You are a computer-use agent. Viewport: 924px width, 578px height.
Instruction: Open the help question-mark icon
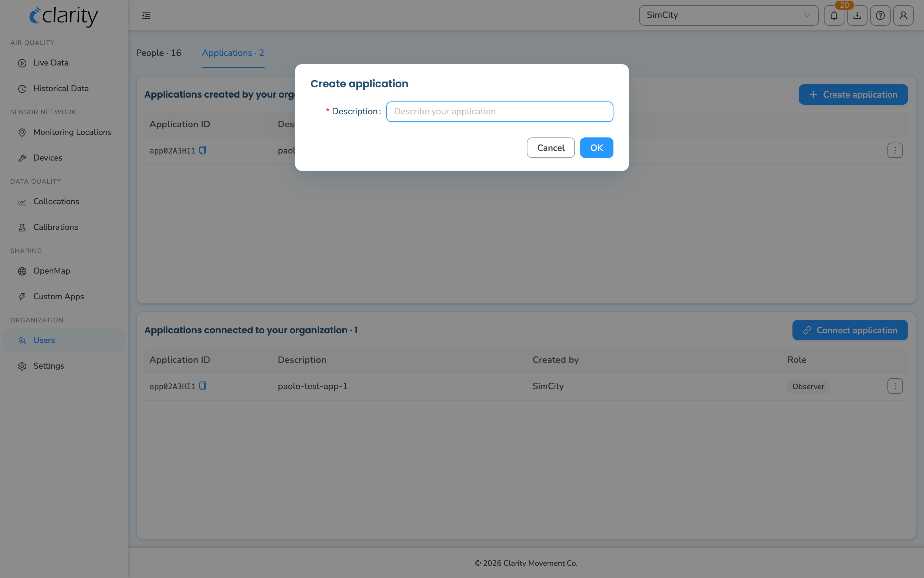pyautogui.click(x=880, y=15)
